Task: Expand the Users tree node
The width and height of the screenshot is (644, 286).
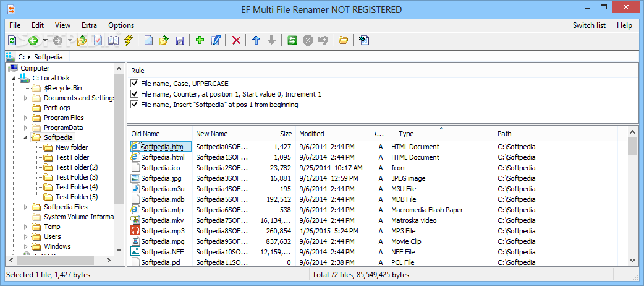Action: 25,236
